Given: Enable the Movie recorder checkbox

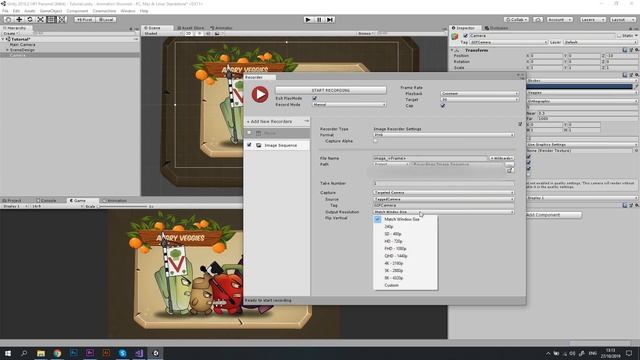Looking at the screenshot, I should click(249, 133).
